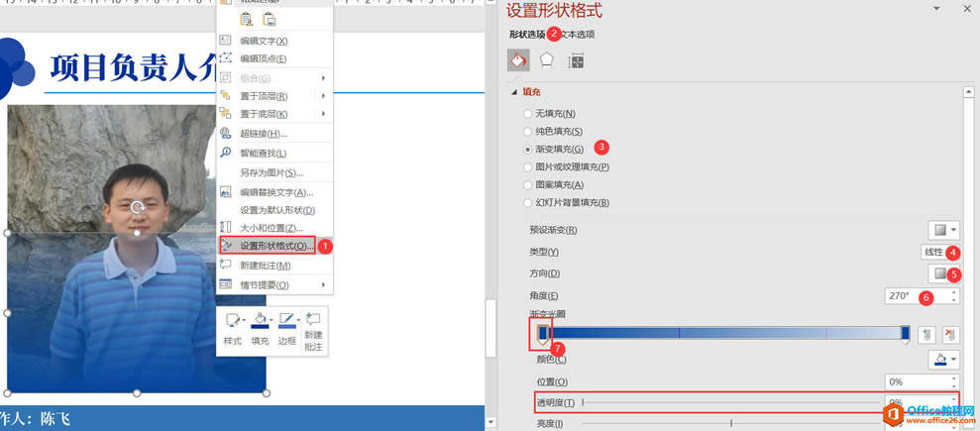This screenshot has height=431, width=980.
Task: Open the task pane options dropdown arrow
Action: [x=936, y=8]
